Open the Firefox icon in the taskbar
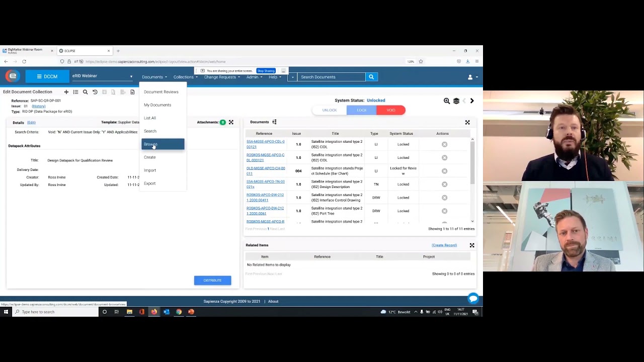Image resolution: width=644 pixels, height=362 pixels. (x=154, y=312)
